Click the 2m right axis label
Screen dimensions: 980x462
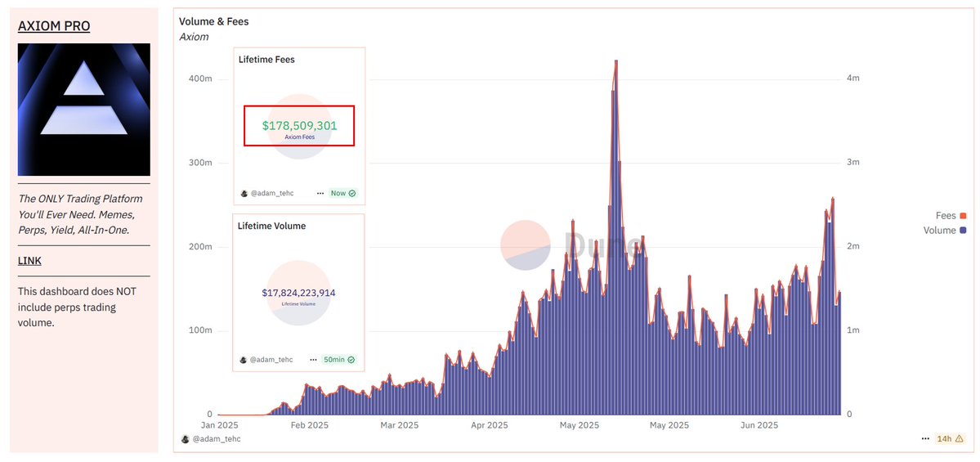854,247
